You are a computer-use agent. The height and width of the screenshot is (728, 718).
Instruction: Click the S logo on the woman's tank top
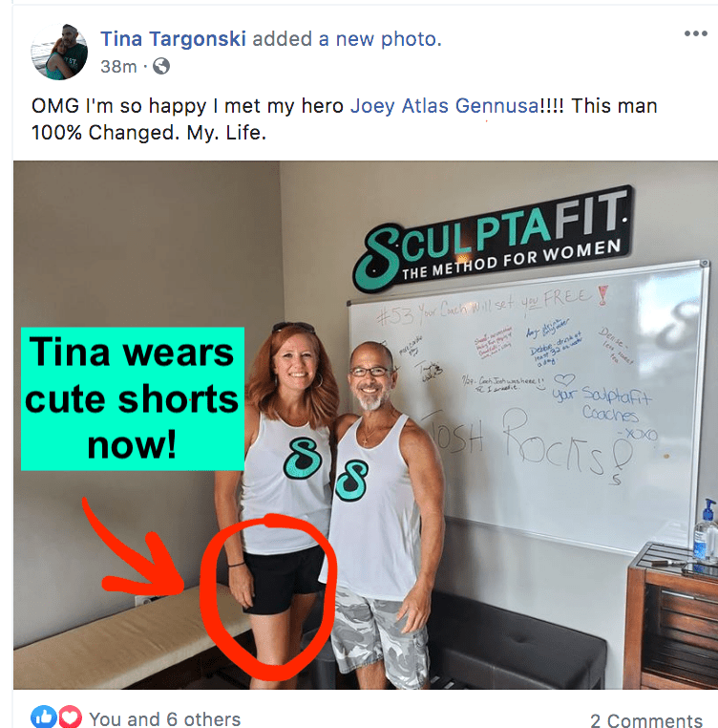click(302, 457)
